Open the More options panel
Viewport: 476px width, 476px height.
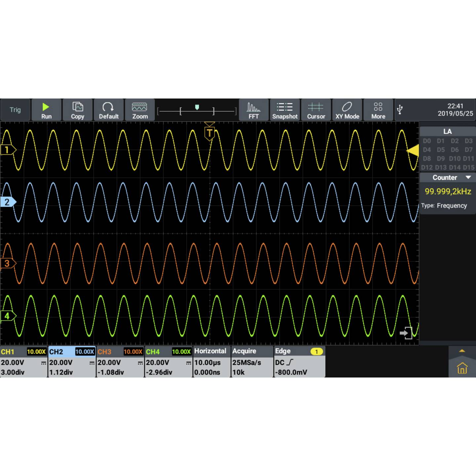(x=378, y=110)
